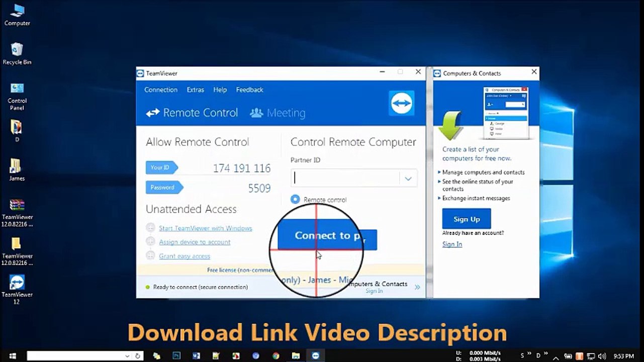Click the File Explorer folder icon in taskbar
644x362 pixels.
click(x=296, y=356)
